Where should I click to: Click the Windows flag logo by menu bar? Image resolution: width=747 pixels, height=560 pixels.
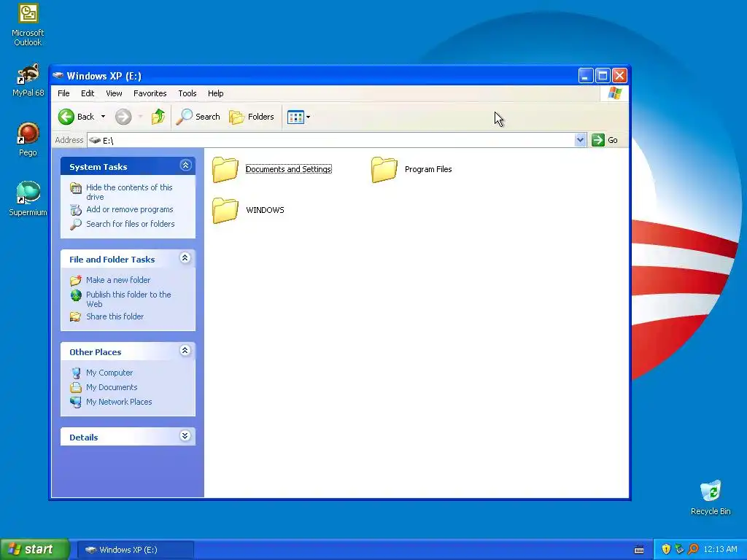614,93
